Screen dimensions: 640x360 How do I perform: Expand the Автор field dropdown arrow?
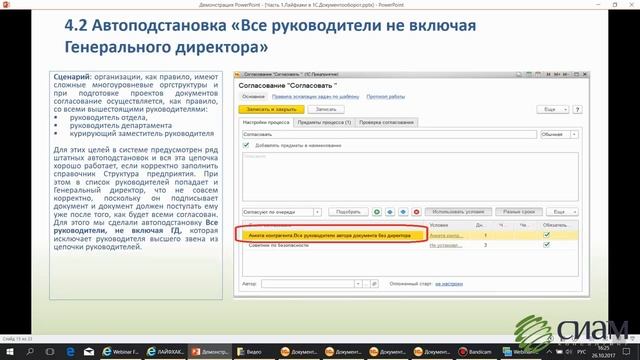point(358,284)
